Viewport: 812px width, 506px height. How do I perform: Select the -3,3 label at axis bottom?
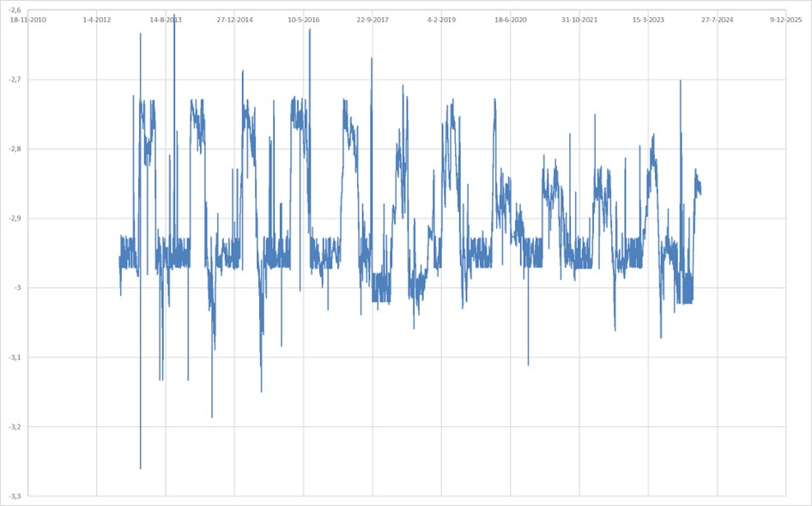click(15, 496)
